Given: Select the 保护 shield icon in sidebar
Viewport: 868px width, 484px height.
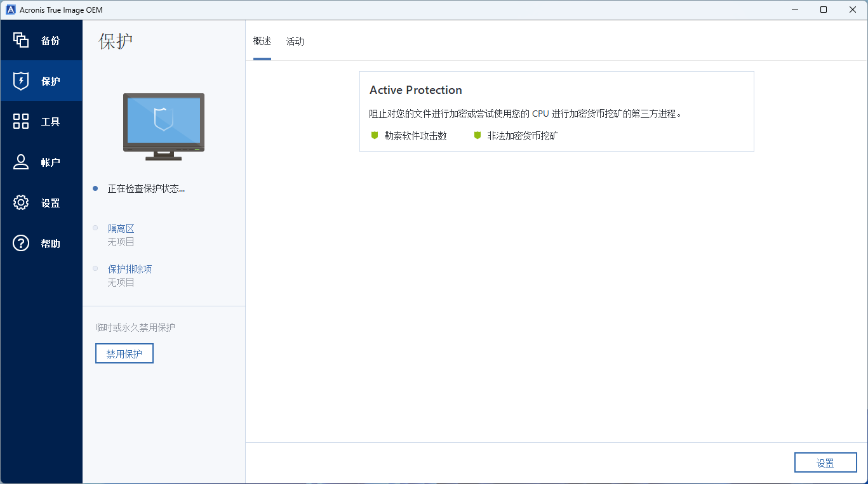Looking at the screenshot, I should (21, 81).
